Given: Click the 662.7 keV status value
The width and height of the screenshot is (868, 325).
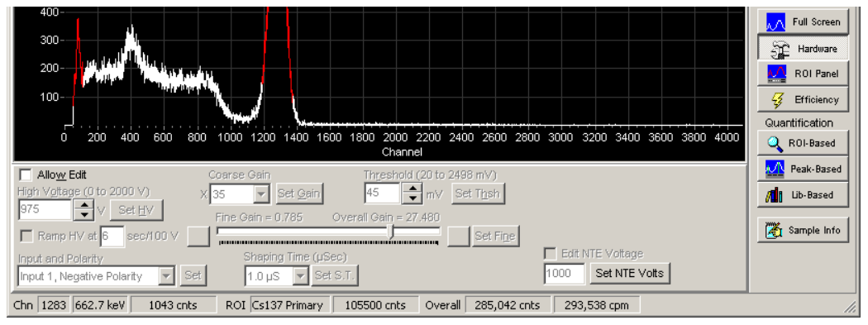Looking at the screenshot, I should click(x=100, y=305).
